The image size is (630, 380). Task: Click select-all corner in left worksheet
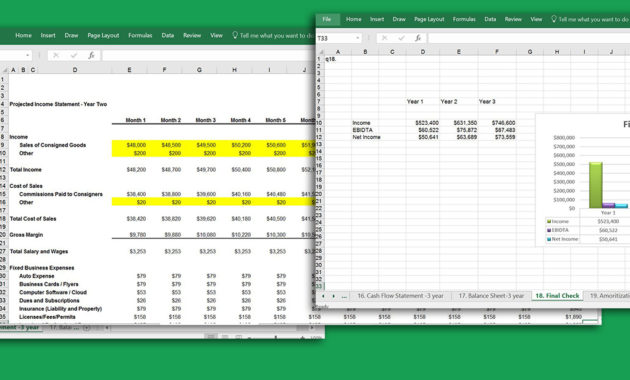(4, 70)
